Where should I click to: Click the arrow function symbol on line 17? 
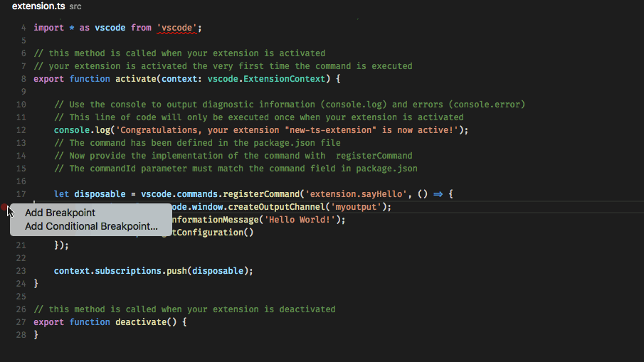pyautogui.click(x=438, y=194)
